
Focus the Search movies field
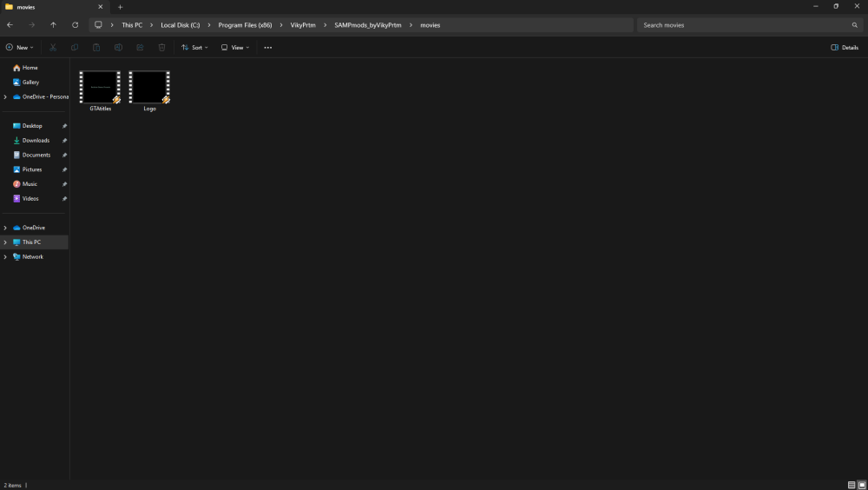pyautogui.click(x=750, y=25)
